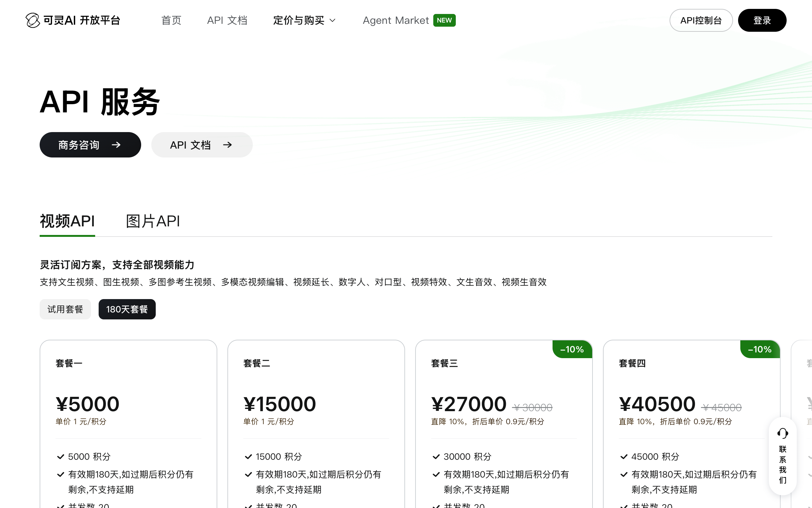Click the NEW badge beside Agent Market
This screenshot has height=508, width=812.
point(444,20)
